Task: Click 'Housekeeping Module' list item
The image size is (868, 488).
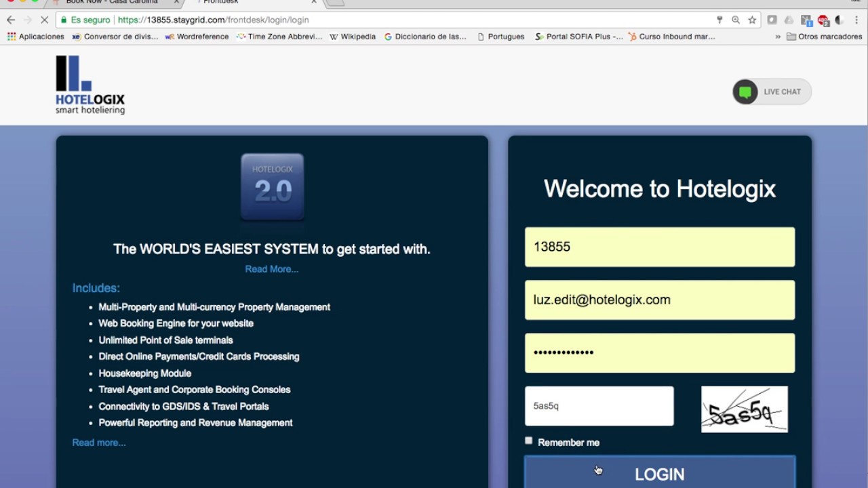Action: tap(145, 373)
